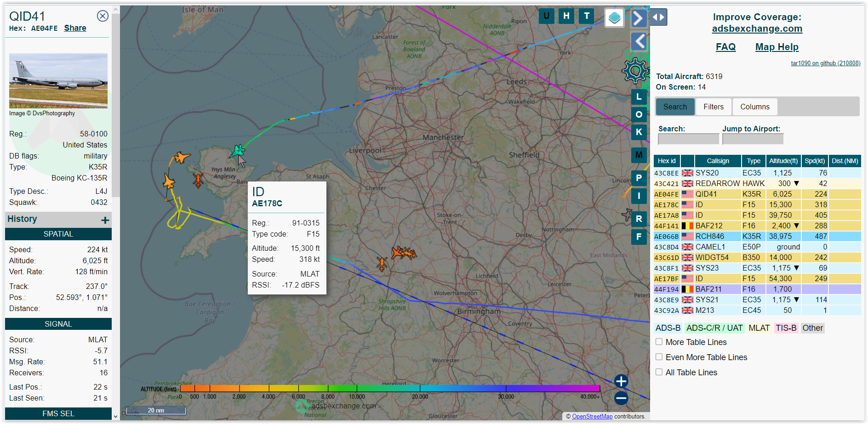Screen dimensions: 868x424
Task: Click the F map button
Action: point(639,237)
